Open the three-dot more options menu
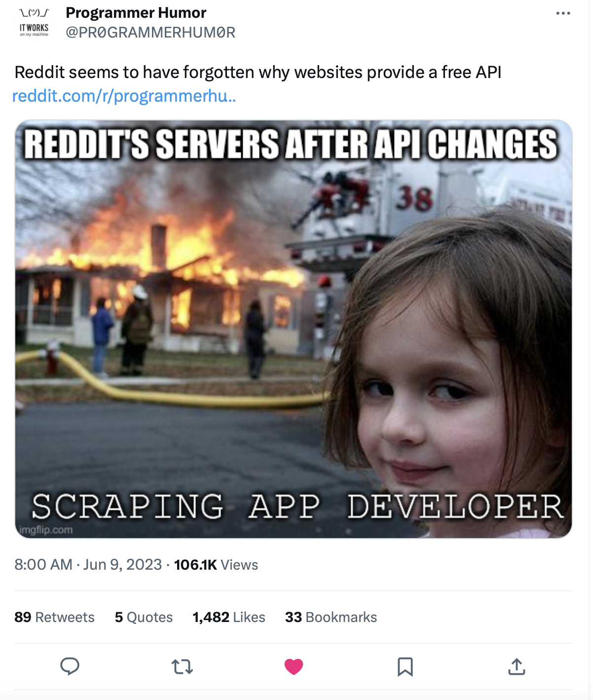The image size is (593, 700). pos(563,13)
